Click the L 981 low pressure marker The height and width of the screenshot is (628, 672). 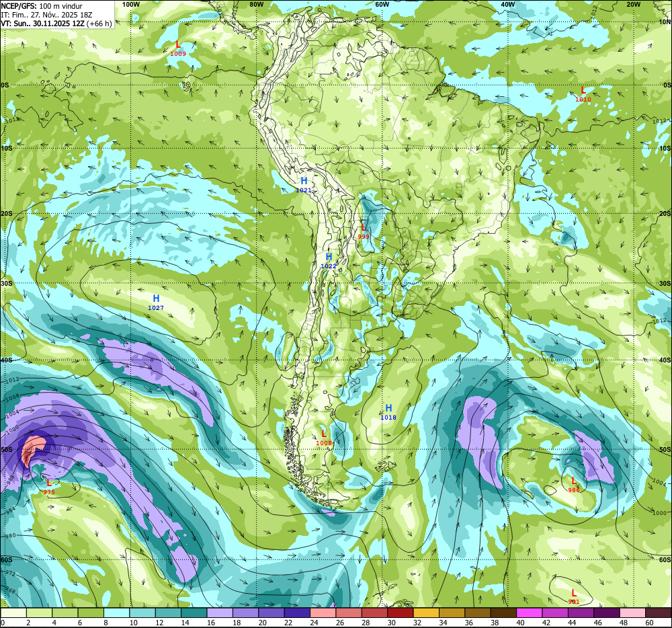(574, 596)
